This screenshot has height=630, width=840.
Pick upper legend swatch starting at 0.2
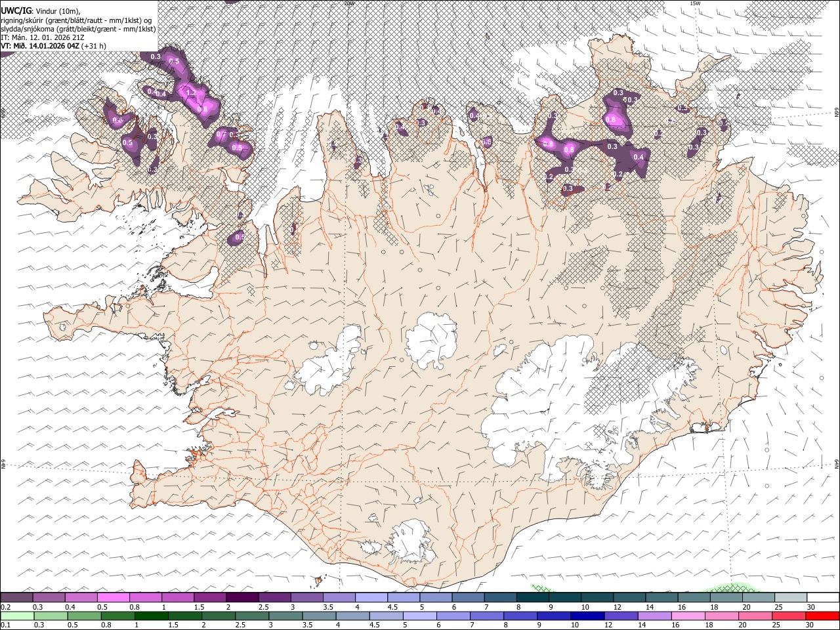click(16, 597)
